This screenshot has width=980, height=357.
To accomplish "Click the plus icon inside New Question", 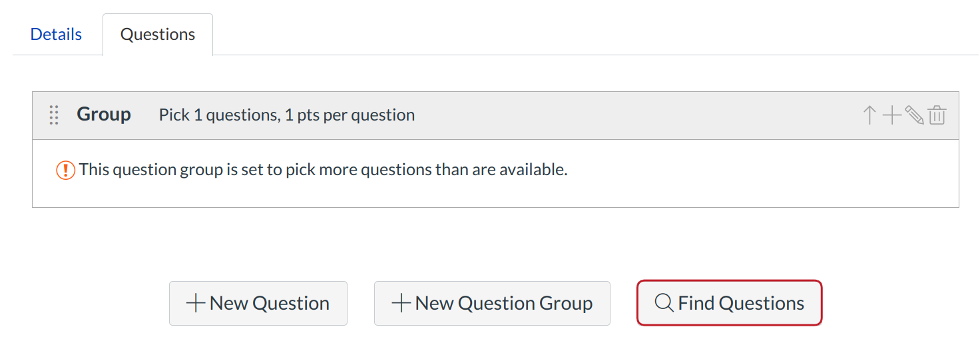I will coord(196,304).
